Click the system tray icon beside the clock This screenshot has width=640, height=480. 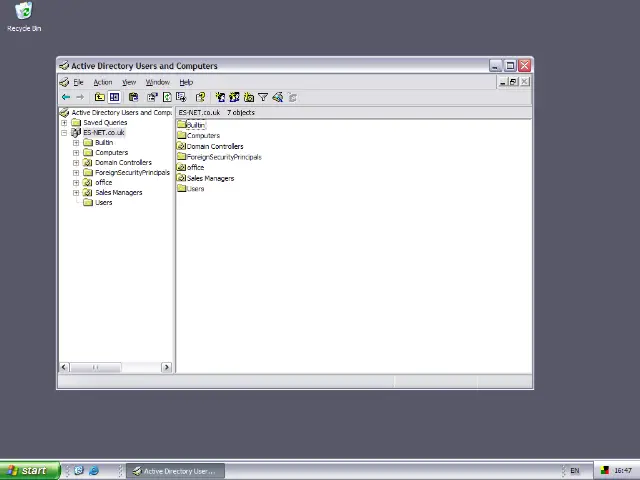point(604,471)
